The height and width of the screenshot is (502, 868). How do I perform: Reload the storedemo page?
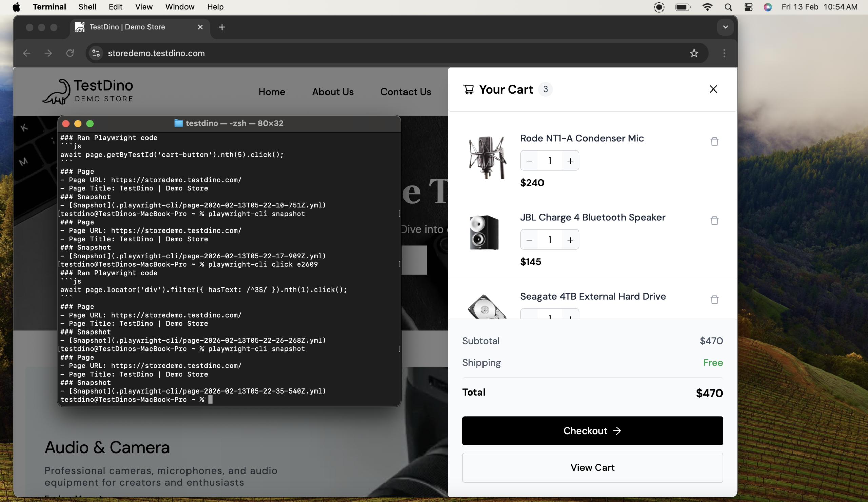pos(70,53)
